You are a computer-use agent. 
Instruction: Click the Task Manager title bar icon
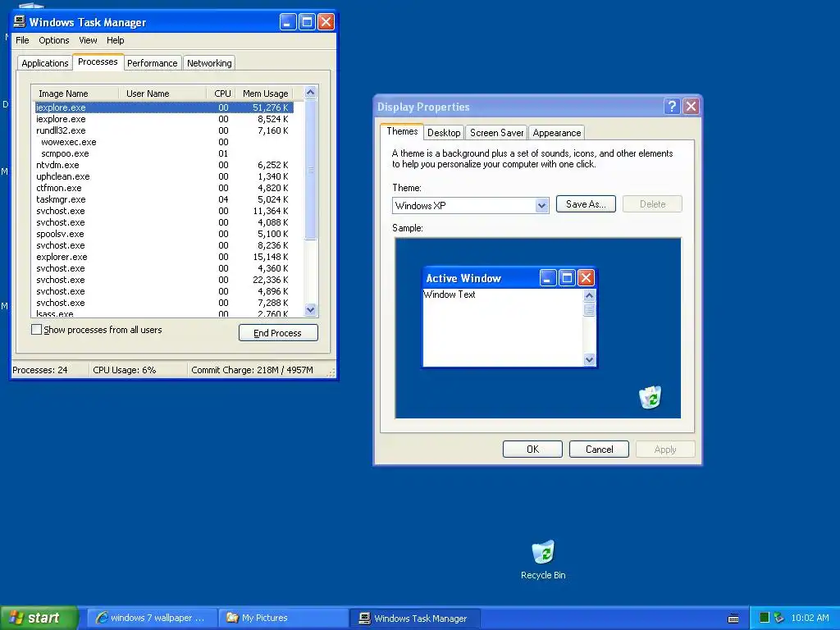20,21
